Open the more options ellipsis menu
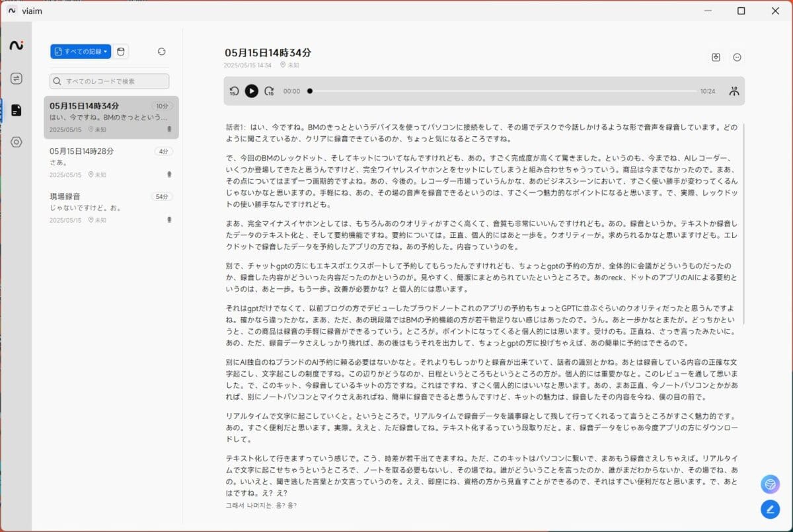The width and height of the screenshot is (793, 532). [737, 57]
